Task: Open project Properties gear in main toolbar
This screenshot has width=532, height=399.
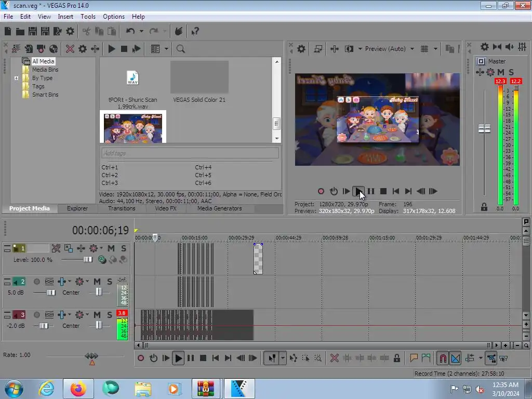Action: coord(70,32)
